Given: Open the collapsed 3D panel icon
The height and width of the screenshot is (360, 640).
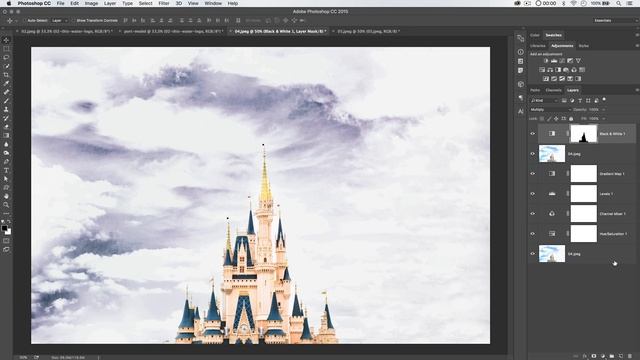Looking at the screenshot, I should pos(520,84).
